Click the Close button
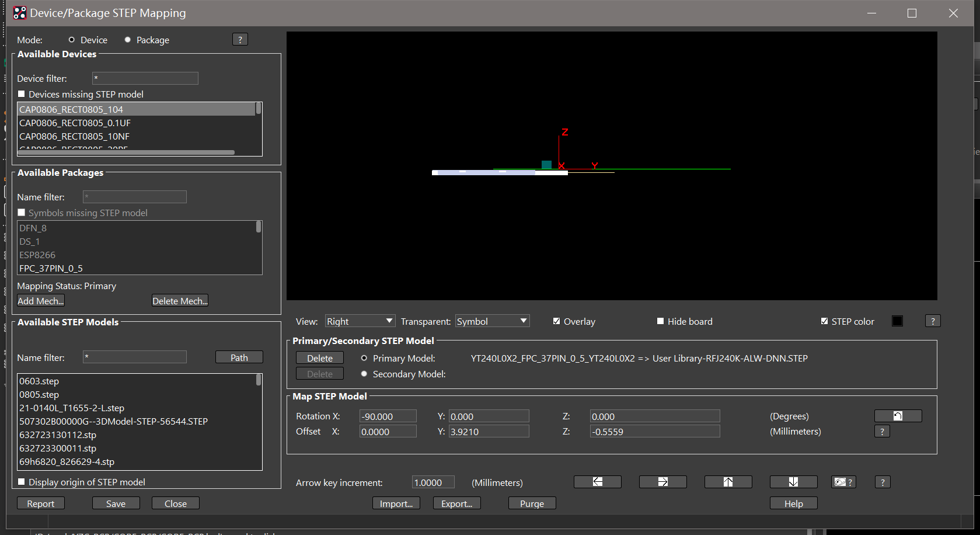 176,503
